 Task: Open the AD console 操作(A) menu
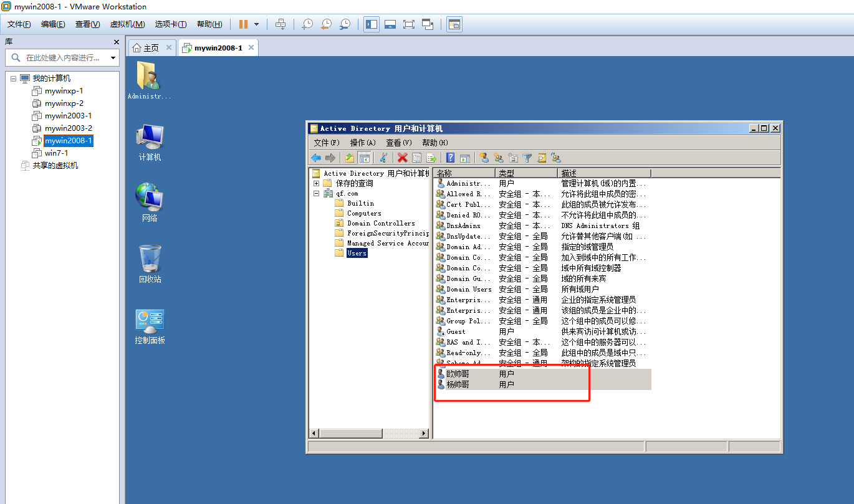coord(362,143)
